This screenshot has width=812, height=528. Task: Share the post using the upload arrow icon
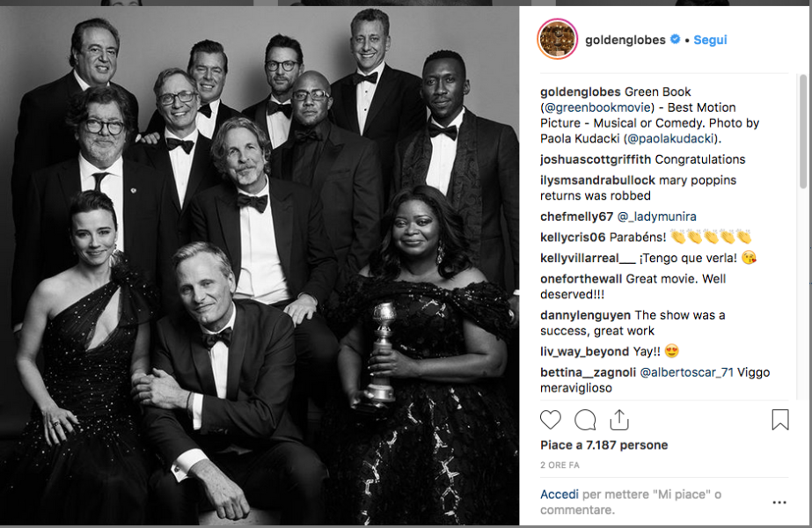click(619, 420)
